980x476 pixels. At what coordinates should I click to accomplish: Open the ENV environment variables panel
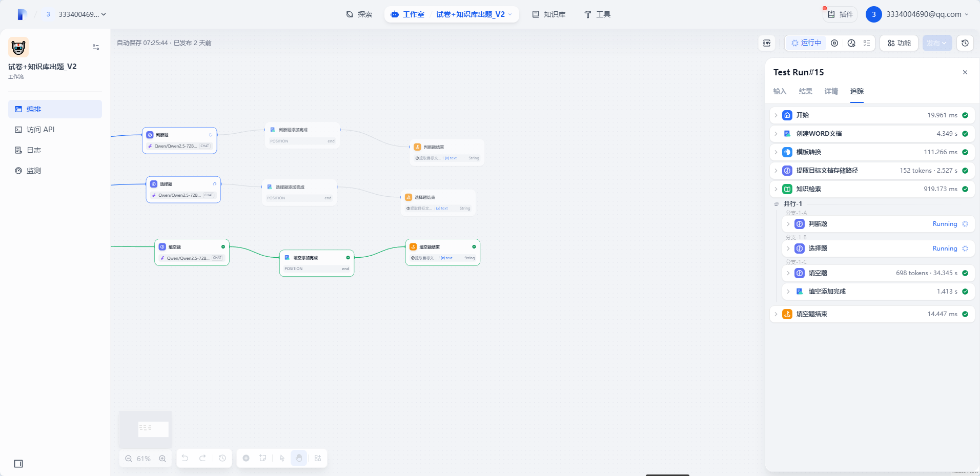[766, 43]
